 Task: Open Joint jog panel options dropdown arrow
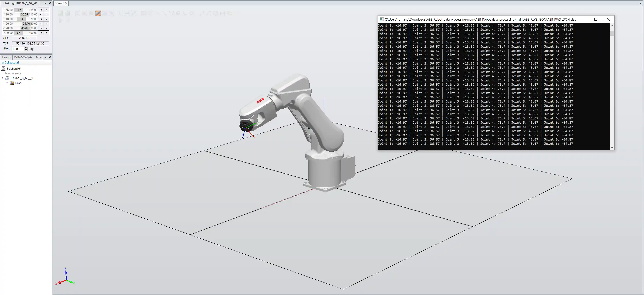45,3
